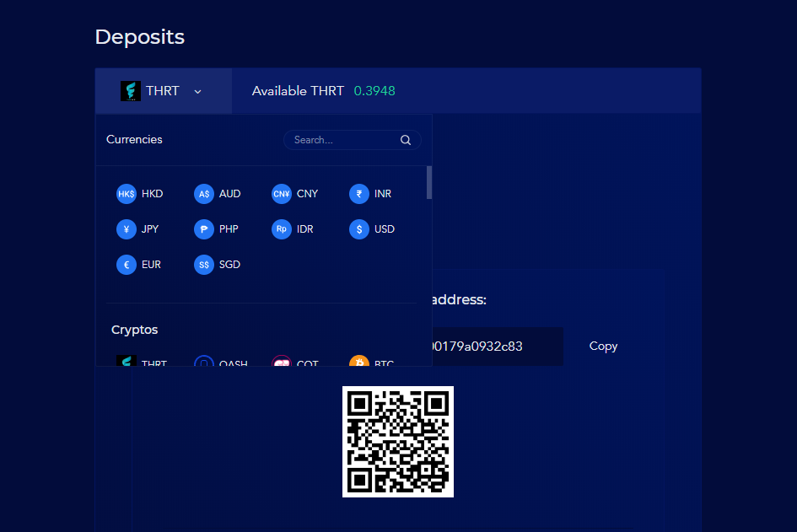797x532 pixels.
Task: Choose the CNY currency icon
Action: 282,194
